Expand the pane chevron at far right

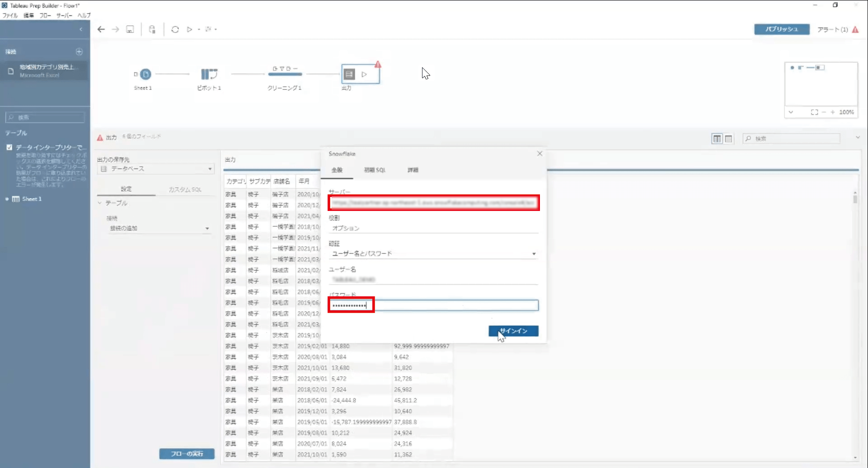pyautogui.click(x=858, y=137)
